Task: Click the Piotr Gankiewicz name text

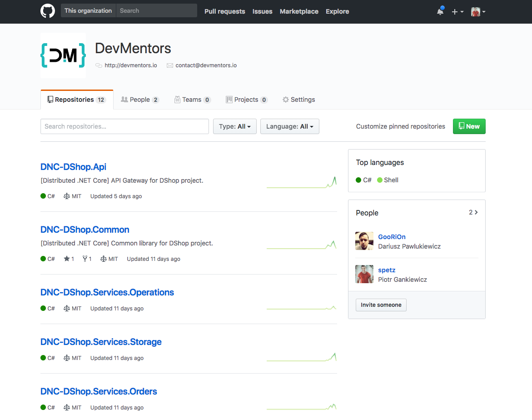Action: click(x=403, y=280)
